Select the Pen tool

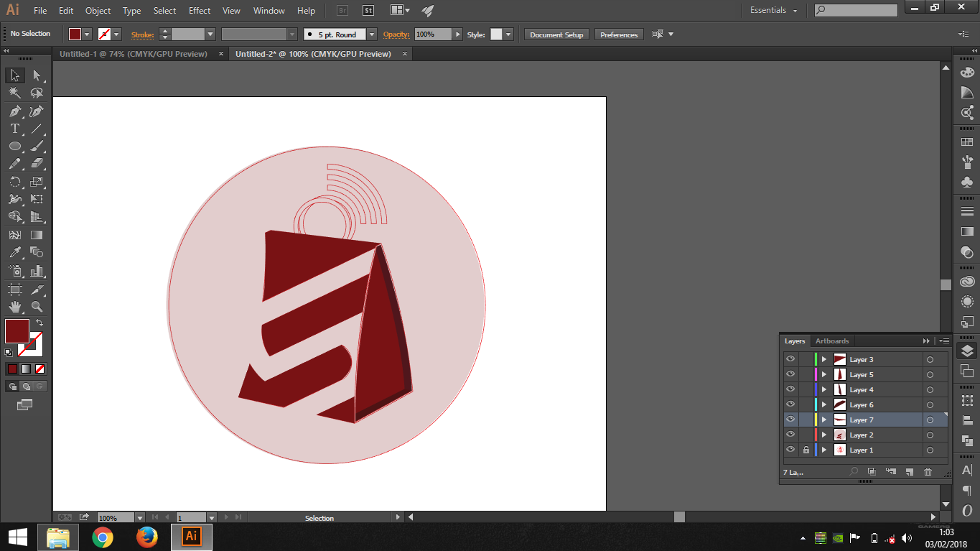(15, 111)
